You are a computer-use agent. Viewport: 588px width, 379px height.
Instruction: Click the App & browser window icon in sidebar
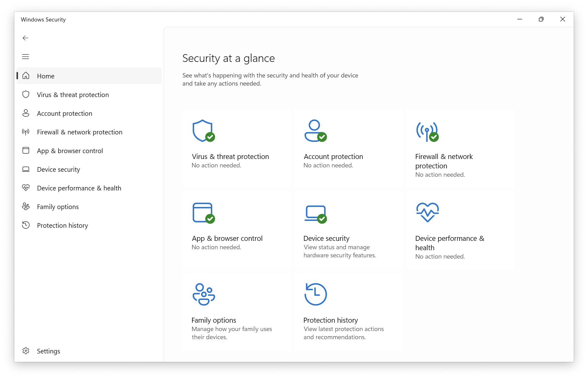26,150
